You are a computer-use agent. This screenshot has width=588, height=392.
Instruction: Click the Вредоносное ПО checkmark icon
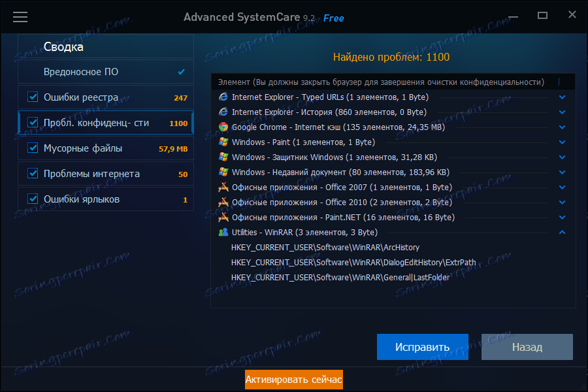[x=181, y=72]
